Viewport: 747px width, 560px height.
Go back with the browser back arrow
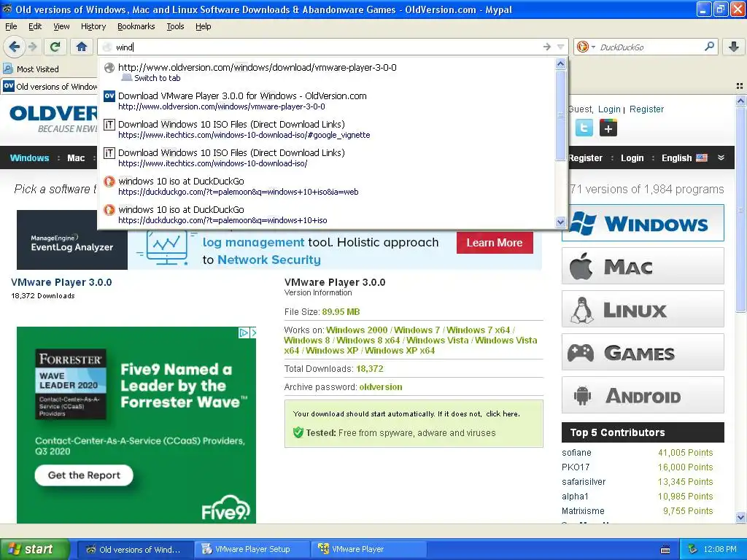click(x=14, y=47)
